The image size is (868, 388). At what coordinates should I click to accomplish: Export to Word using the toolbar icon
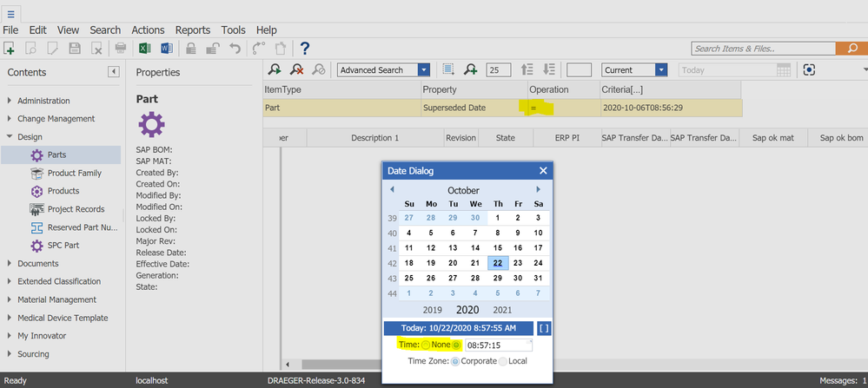coord(166,49)
